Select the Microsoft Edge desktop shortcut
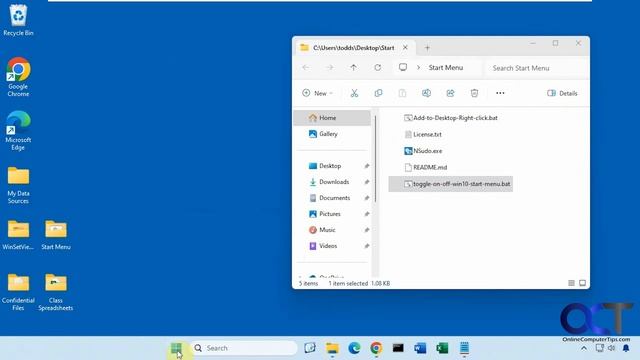 (x=18, y=131)
